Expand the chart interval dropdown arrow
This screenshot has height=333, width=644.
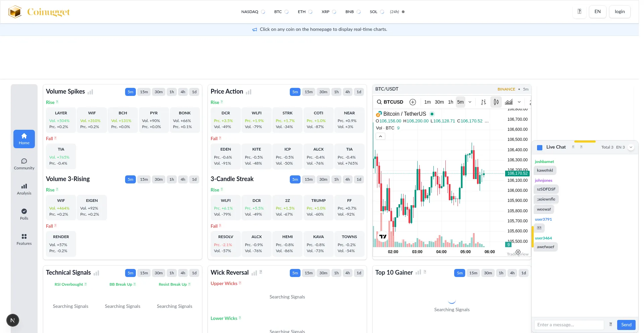[x=470, y=102]
